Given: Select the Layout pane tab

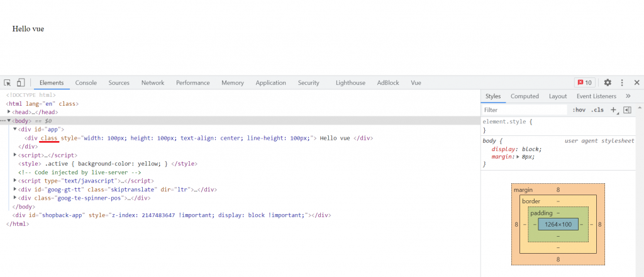Looking at the screenshot, I should pyautogui.click(x=558, y=96).
